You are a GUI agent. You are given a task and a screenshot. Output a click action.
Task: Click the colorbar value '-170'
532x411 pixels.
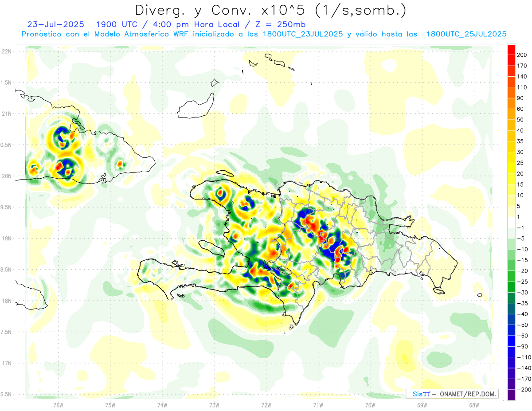(524, 379)
